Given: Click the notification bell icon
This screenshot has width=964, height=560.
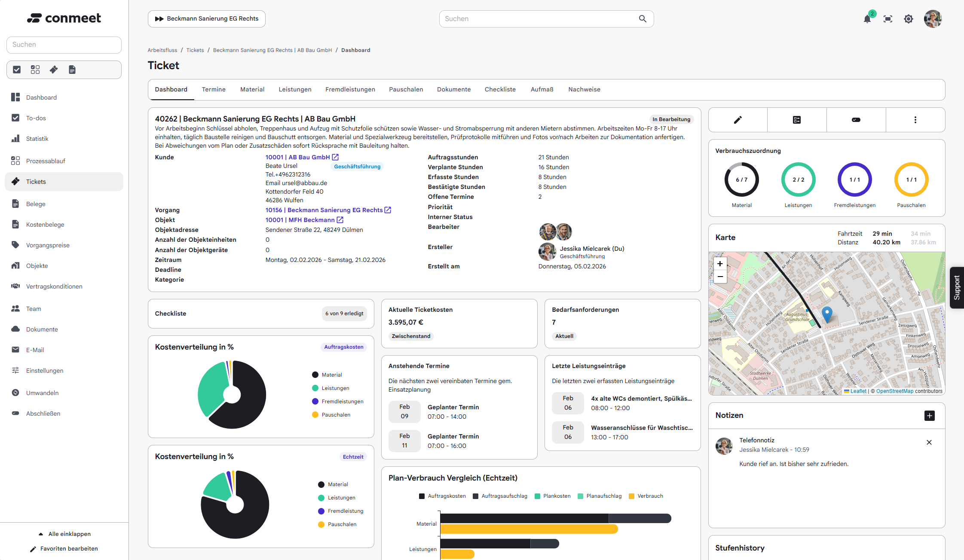Looking at the screenshot, I should (867, 19).
